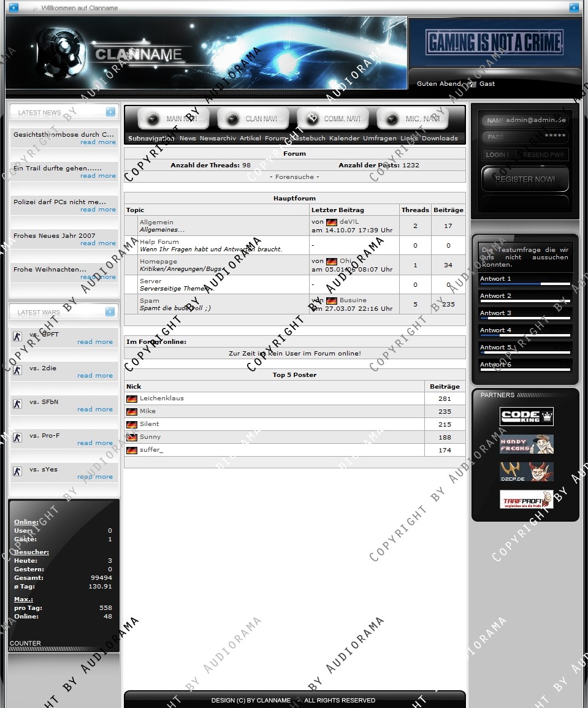Open Newsarchiv in the subnavigation
This screenshot has height=708, width=588.
(x=218, y=139)
